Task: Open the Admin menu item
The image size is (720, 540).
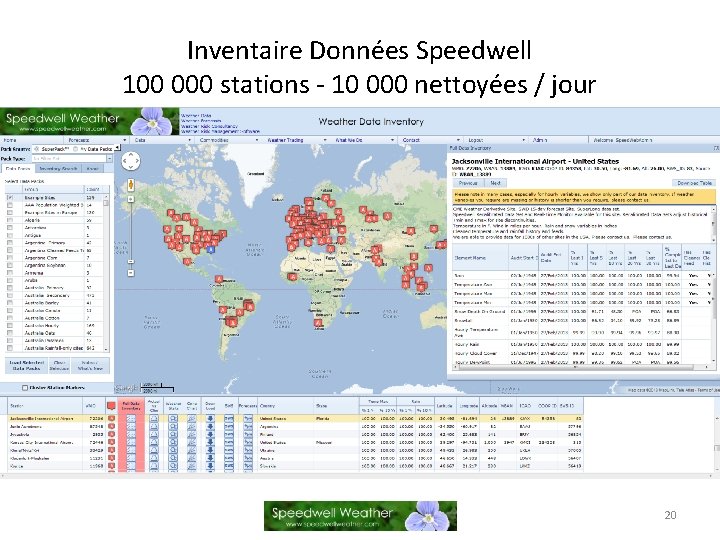Action: [540, 140]
